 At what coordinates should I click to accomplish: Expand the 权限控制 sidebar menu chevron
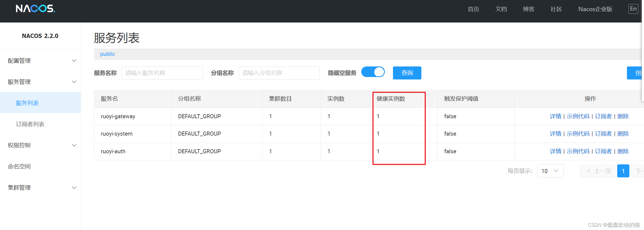[74, 145]
